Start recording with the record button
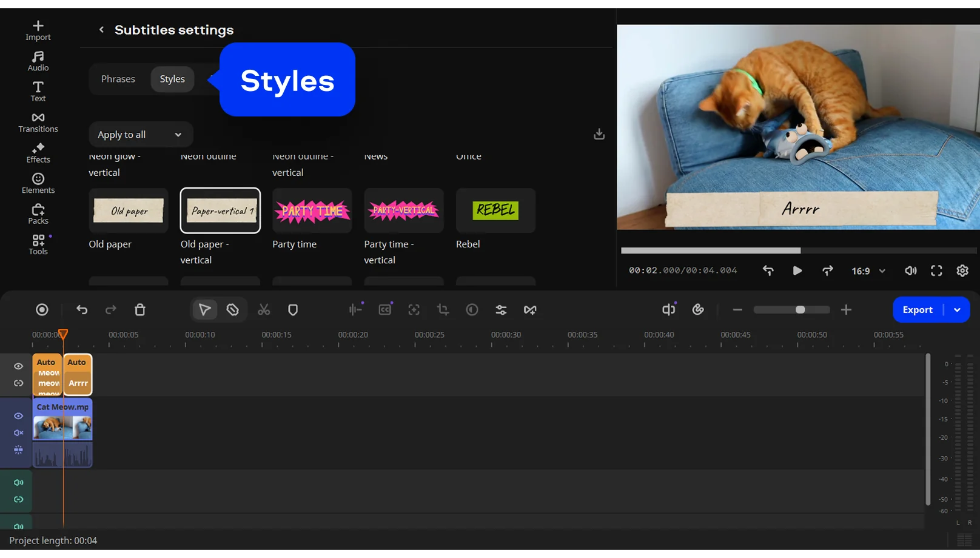 coord(42,310)
